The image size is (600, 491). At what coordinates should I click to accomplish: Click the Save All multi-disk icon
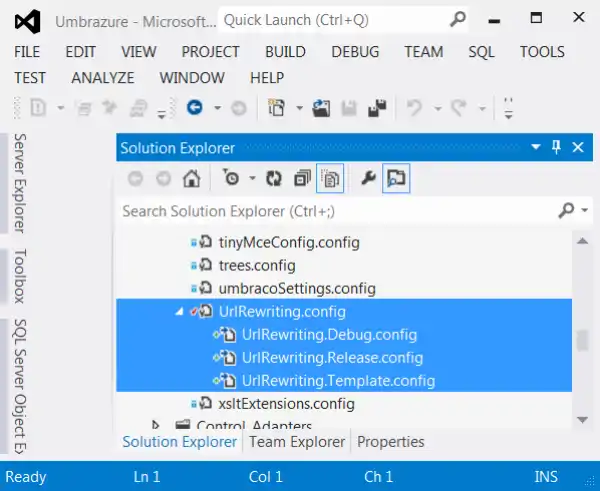(377, 108)
